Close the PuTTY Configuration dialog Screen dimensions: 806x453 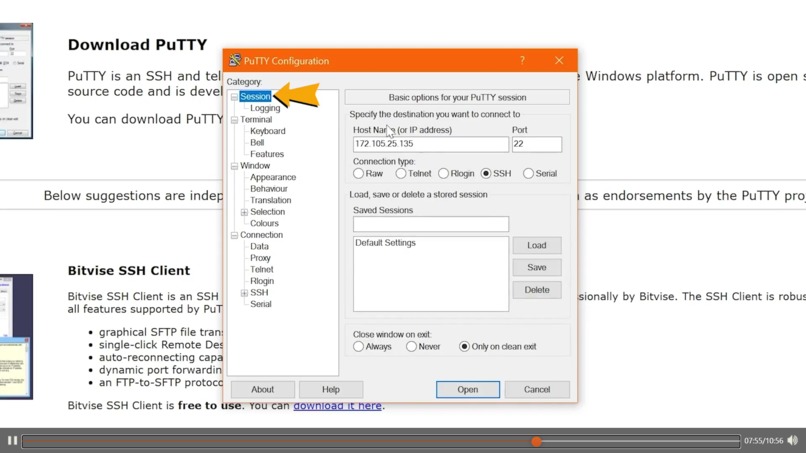pos(559,61)
